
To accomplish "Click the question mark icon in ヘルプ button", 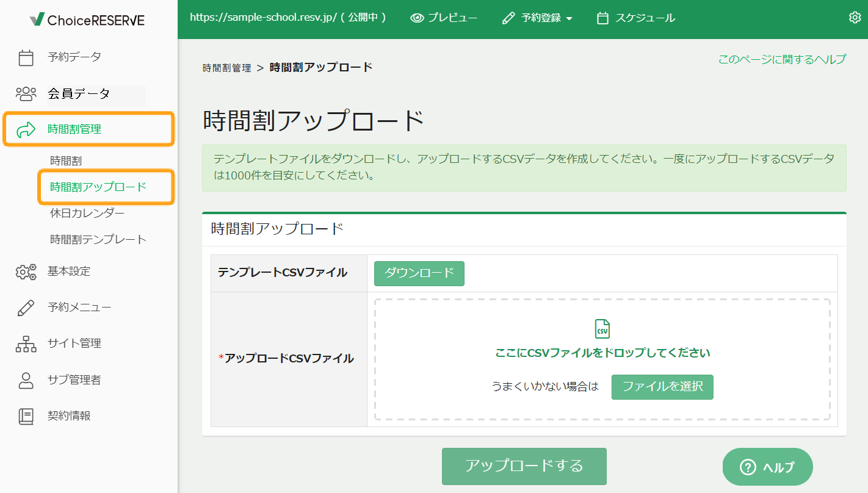I will tap(748, 467).
